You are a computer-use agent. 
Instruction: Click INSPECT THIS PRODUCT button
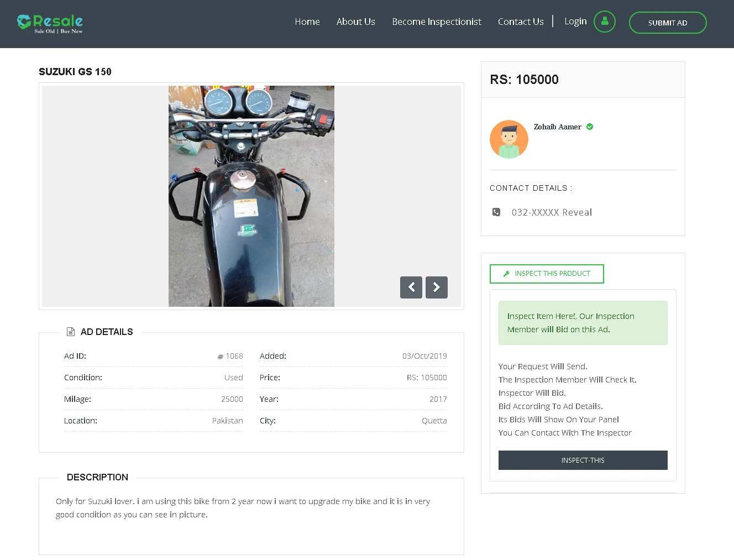547,274
